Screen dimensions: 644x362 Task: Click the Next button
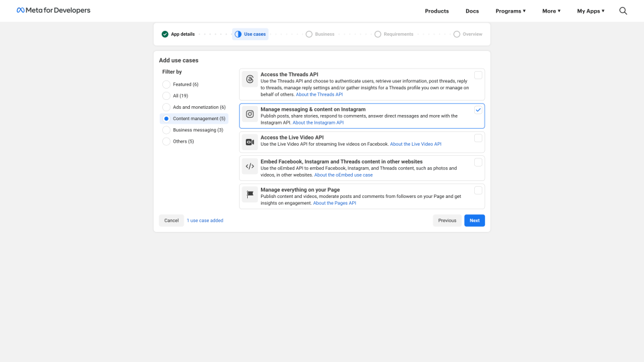point(474,221)
